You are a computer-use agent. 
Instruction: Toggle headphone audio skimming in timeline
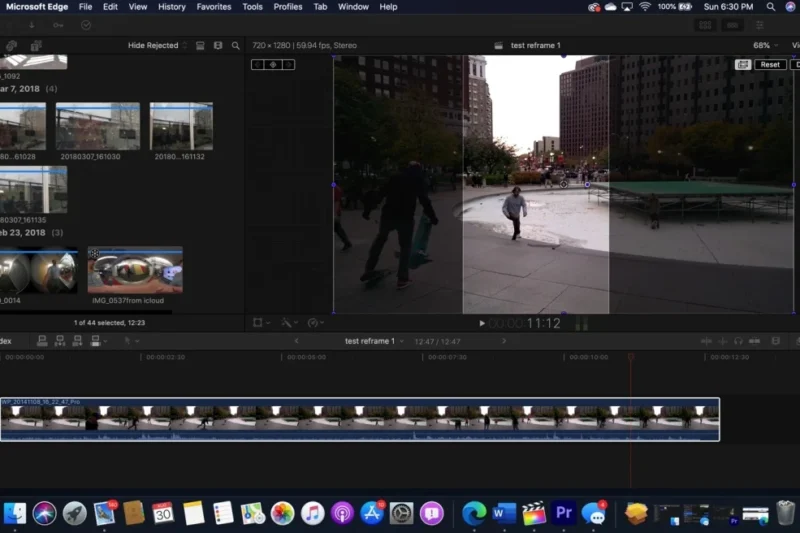tap(738, 342)
